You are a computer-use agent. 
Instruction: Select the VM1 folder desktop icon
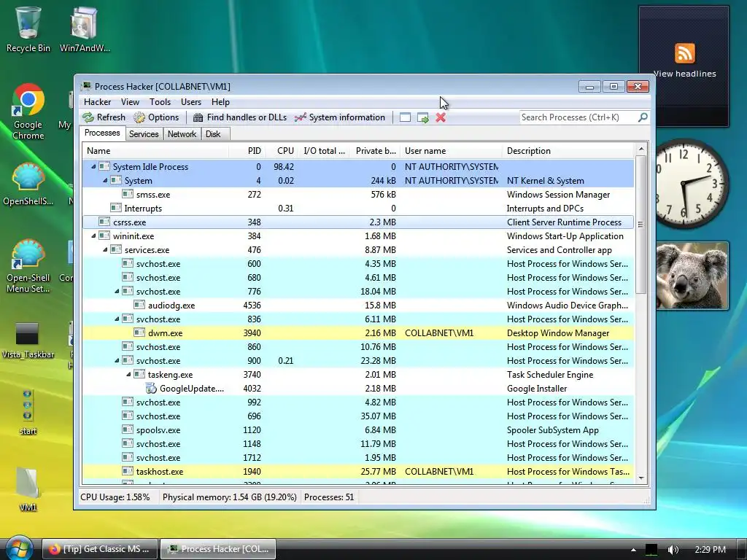coord(28,489)
